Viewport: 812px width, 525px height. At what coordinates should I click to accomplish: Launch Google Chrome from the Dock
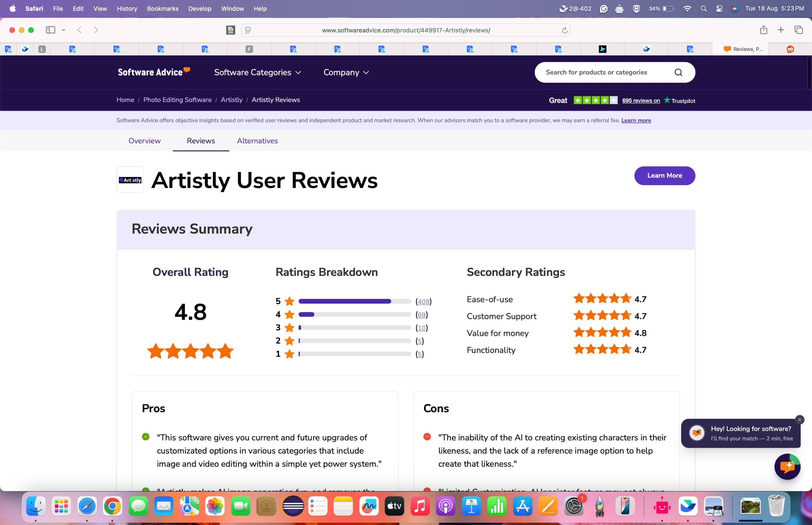[x=112, y=506]
